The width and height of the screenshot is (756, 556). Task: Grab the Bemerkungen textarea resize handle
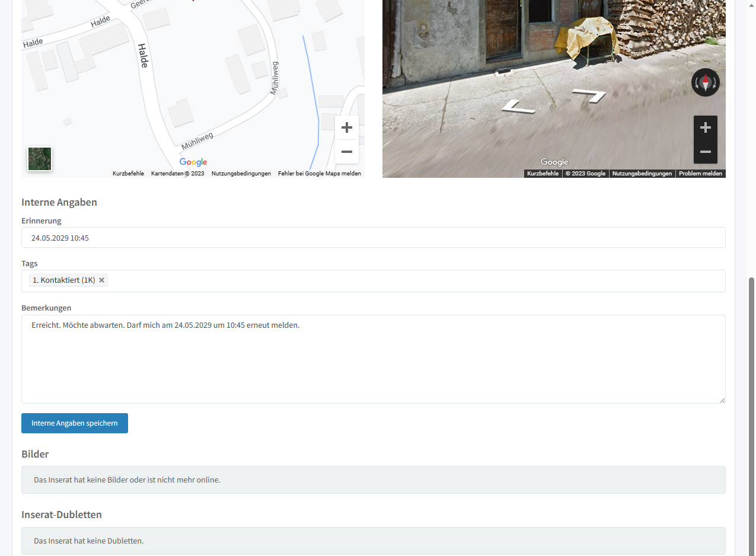click(x=722, y=400)
